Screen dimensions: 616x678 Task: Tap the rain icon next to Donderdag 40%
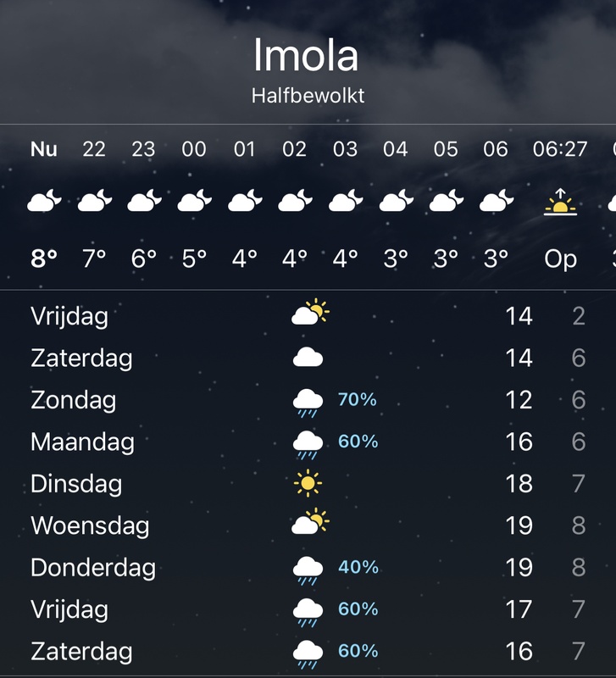(308, 570)
